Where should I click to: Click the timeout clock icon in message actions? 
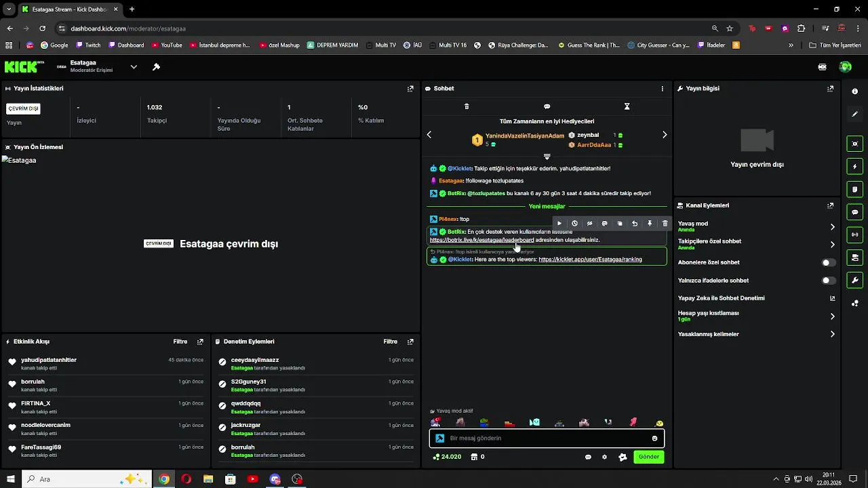tap(574, 223)
